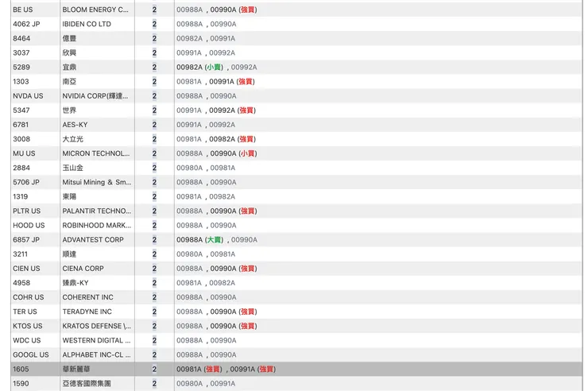Click the 南亞 company name
Image resolution: width=588 pixels, height=391 pixels.
[x=69, y=81]
